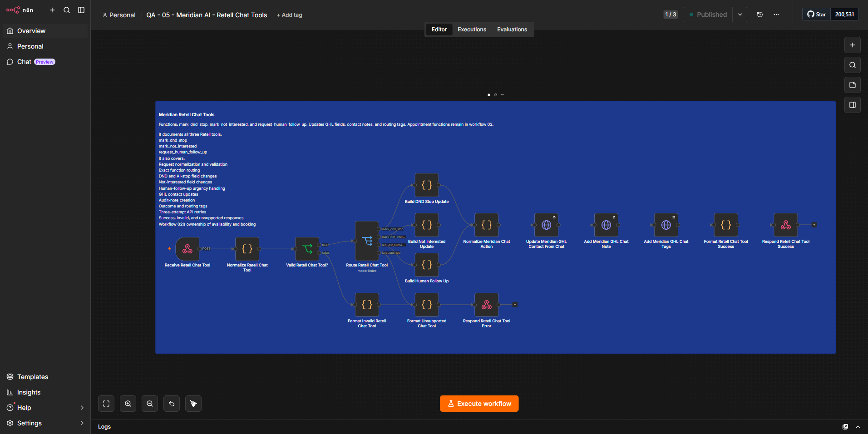
Task: Select Update Meridian GHL Contact From Chat node
Action: [547, 225]
